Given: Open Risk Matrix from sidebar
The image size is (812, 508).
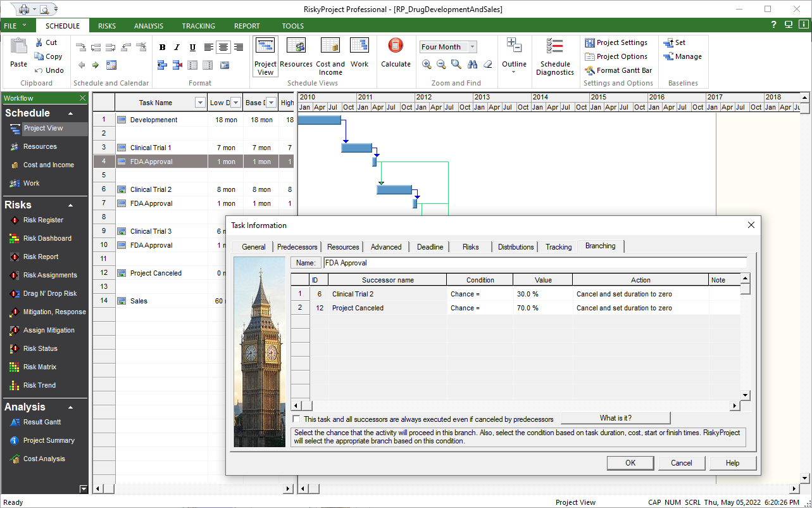Looking at the screenshot, I should point(39,367).
